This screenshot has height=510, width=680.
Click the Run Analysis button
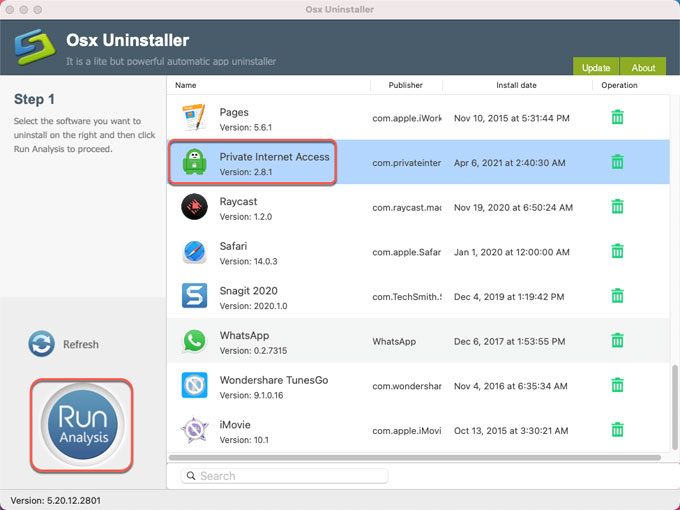point(82,425)
